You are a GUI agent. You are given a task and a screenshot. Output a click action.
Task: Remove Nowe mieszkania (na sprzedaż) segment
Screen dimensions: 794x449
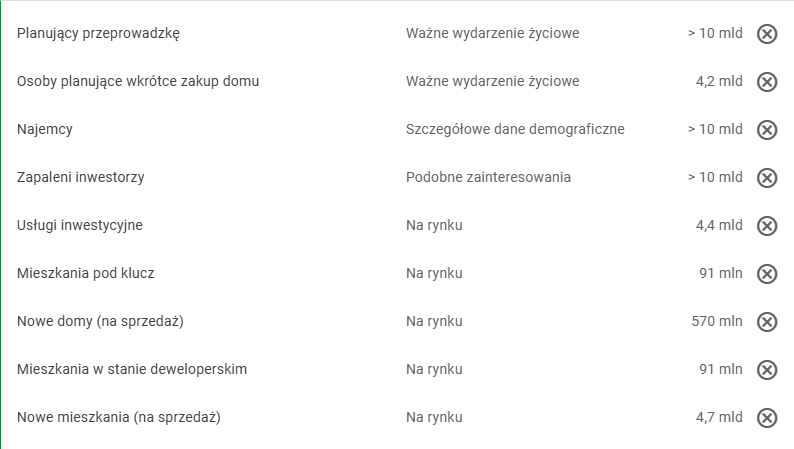[x=767, y=418]
